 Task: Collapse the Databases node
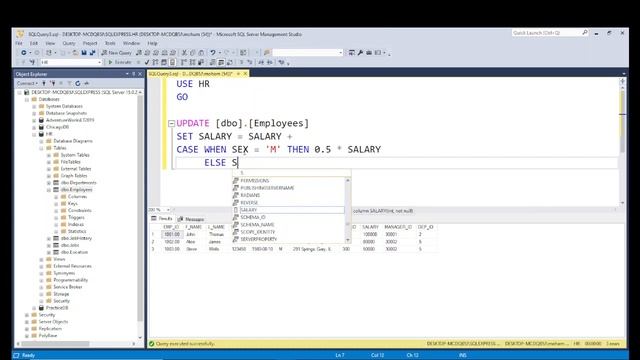click(x=27, y=99)
